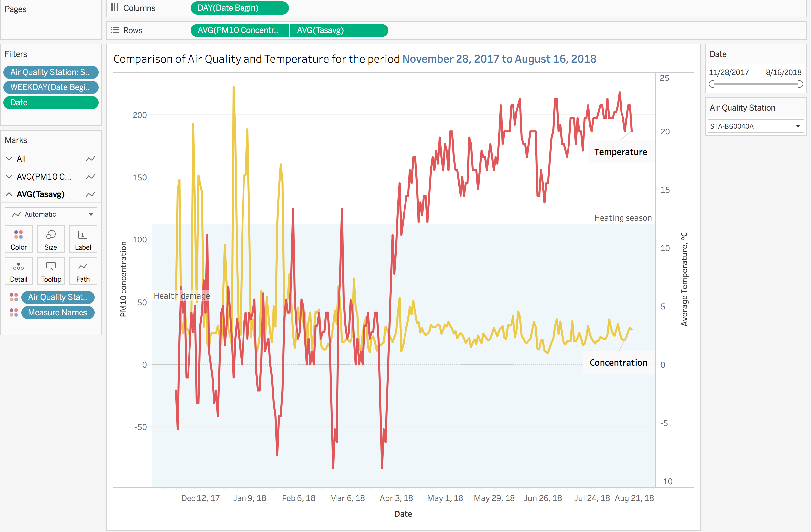811x532 pixels.
Task: Click the 11/28/2017 start date field
Action: click(729, 72)
